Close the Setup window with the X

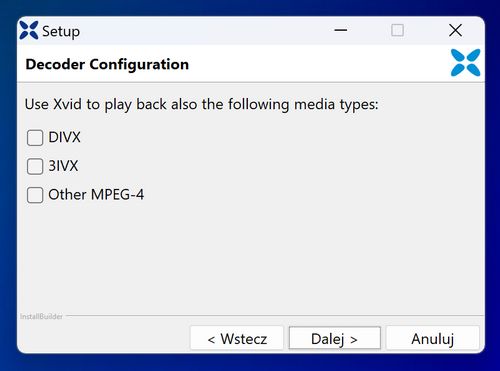pos(455,30)
